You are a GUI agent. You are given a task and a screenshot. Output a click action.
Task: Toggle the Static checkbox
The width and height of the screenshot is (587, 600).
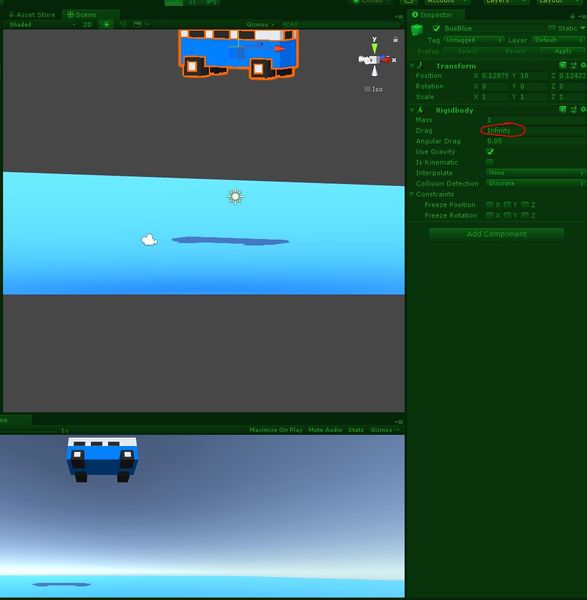click(552, 28)
